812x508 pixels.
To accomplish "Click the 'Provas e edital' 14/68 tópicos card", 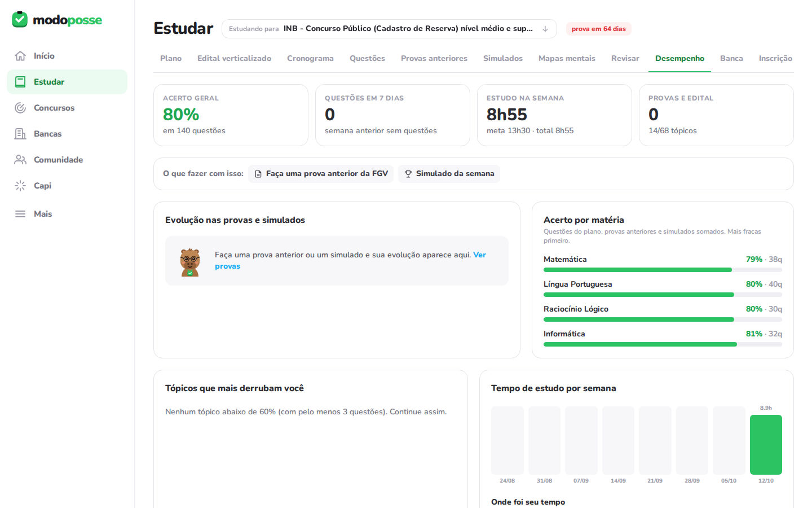I will (x=716, y=115).
